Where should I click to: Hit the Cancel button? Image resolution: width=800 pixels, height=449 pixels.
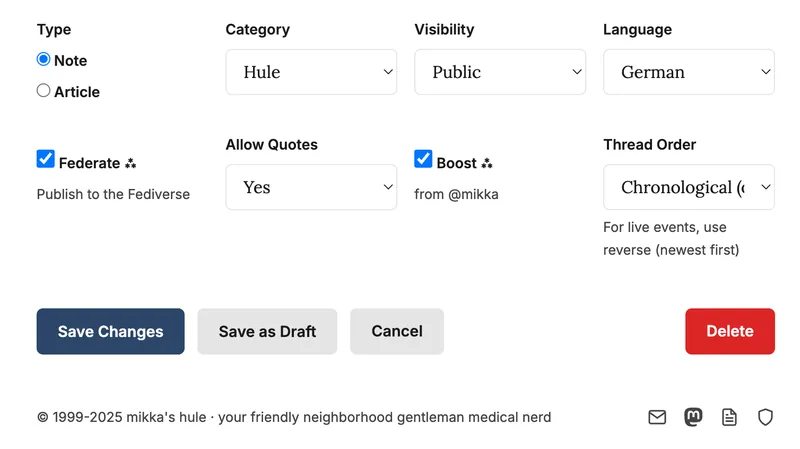(397, 331)
